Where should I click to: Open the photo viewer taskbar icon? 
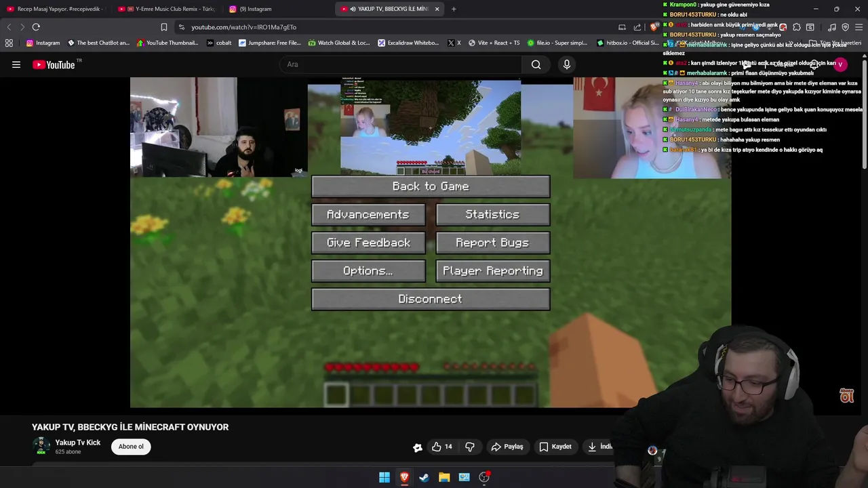465,477
